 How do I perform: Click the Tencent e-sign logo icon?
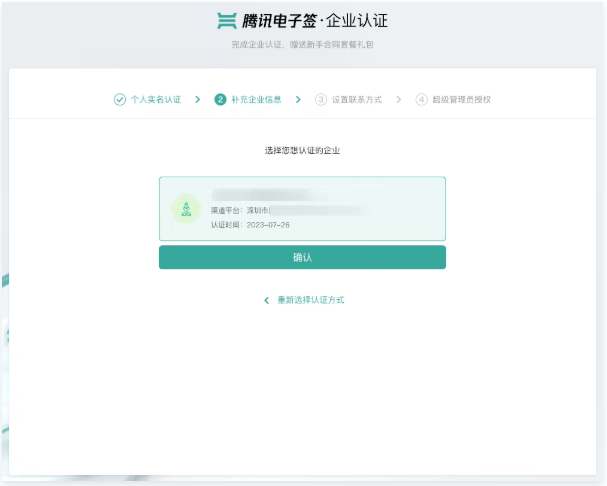pos(227,21)
